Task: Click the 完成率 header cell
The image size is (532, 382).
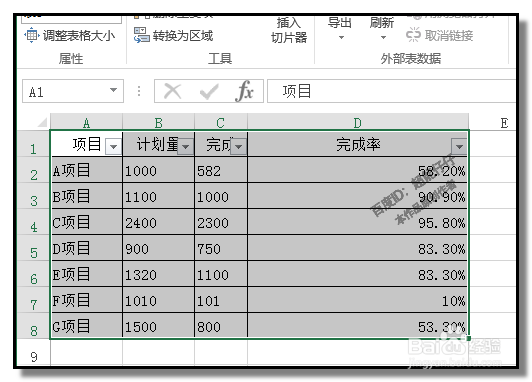Action: pos(358,144)
